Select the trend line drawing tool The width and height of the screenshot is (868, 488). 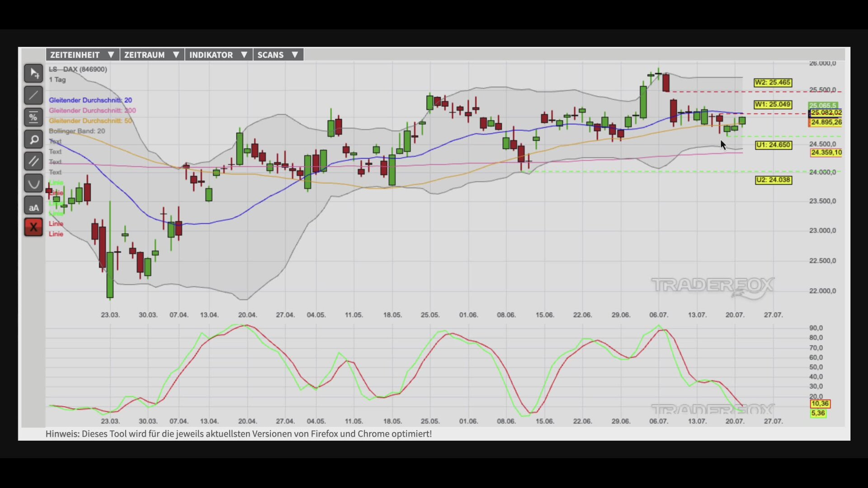pyautogui.click(x=33, y=95)
